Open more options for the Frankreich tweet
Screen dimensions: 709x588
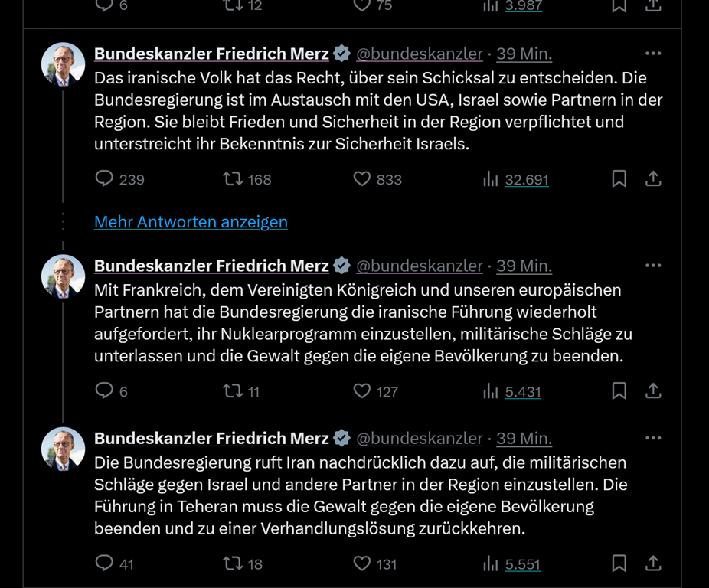[x=652, y=266]
